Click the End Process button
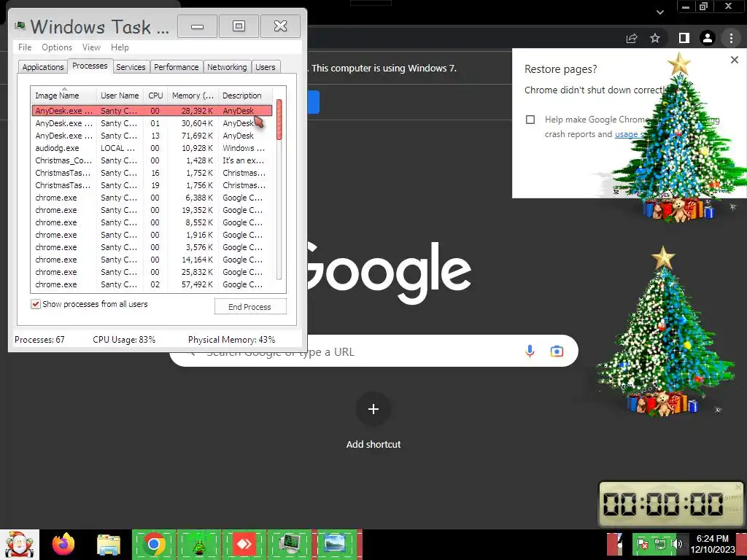The height and width of the screenshot is (560, 747). pyautogui.click(x=250, y=307)
